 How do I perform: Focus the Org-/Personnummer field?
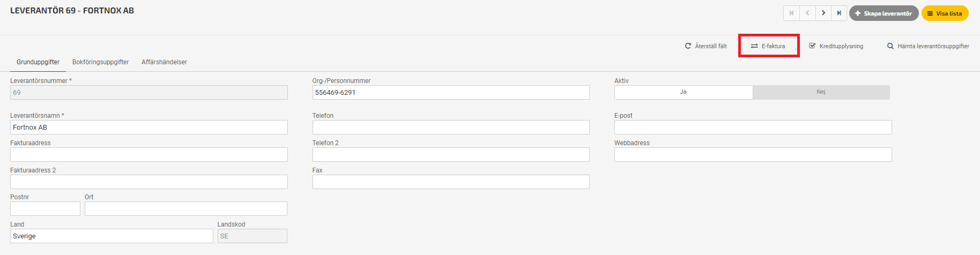(x=451, y=93)
